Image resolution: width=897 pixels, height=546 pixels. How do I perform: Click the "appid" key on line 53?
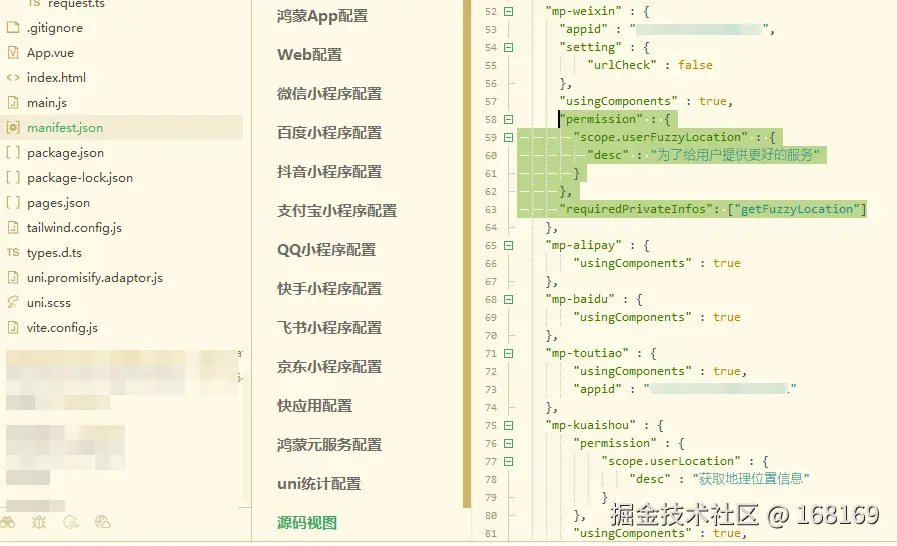point(583,29)
